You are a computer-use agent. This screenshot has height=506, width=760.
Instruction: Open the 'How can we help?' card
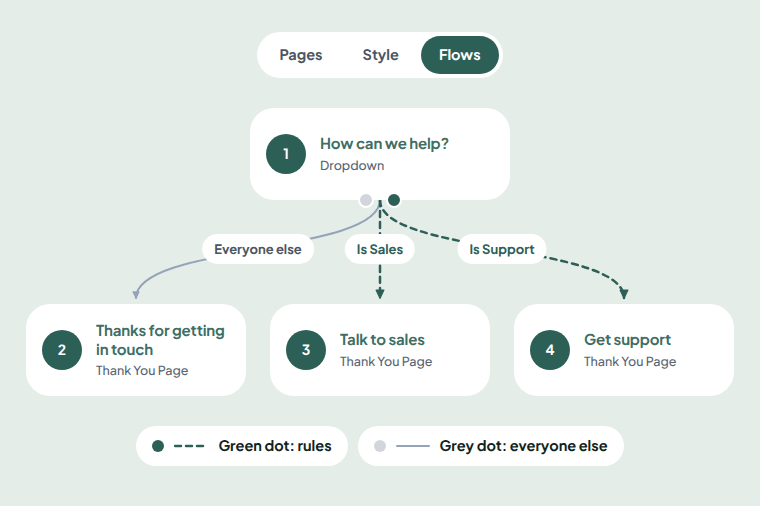point(380,154)
